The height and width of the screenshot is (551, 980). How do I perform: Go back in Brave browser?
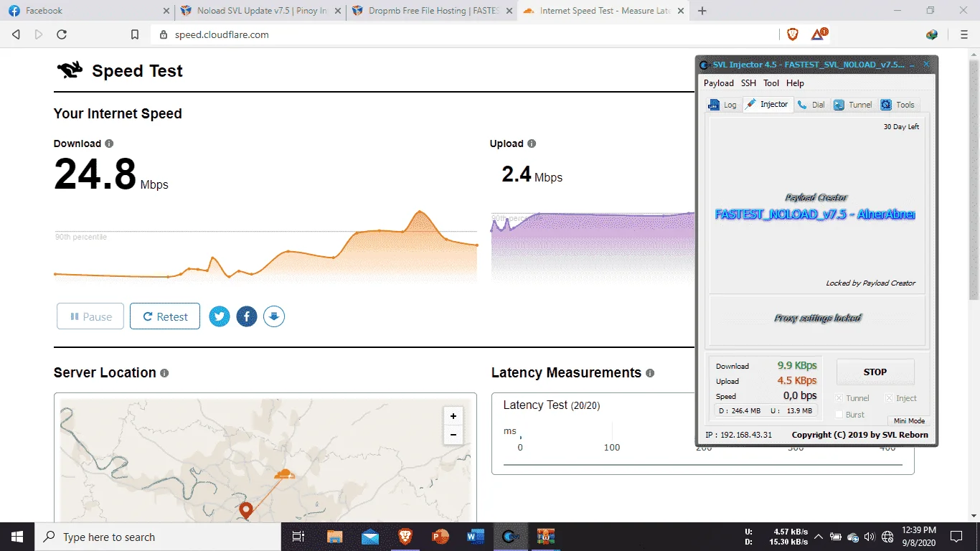[x=16, y=34]
